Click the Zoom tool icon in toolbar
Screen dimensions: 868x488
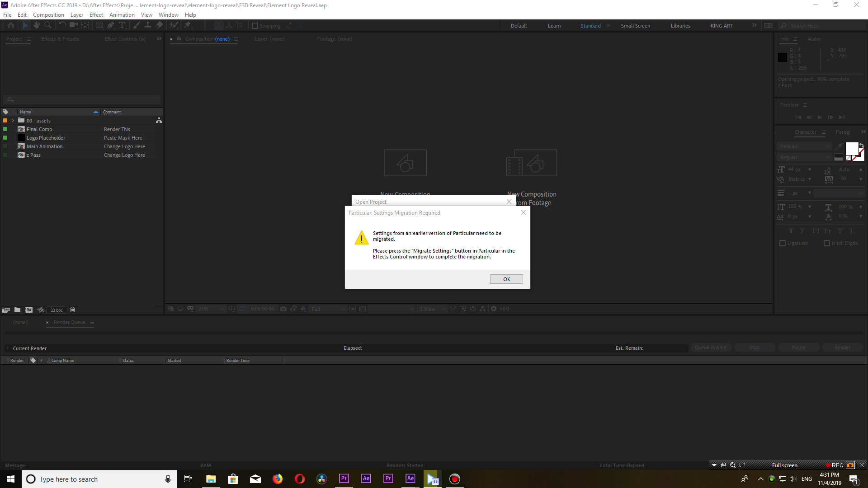click(48, 25)
